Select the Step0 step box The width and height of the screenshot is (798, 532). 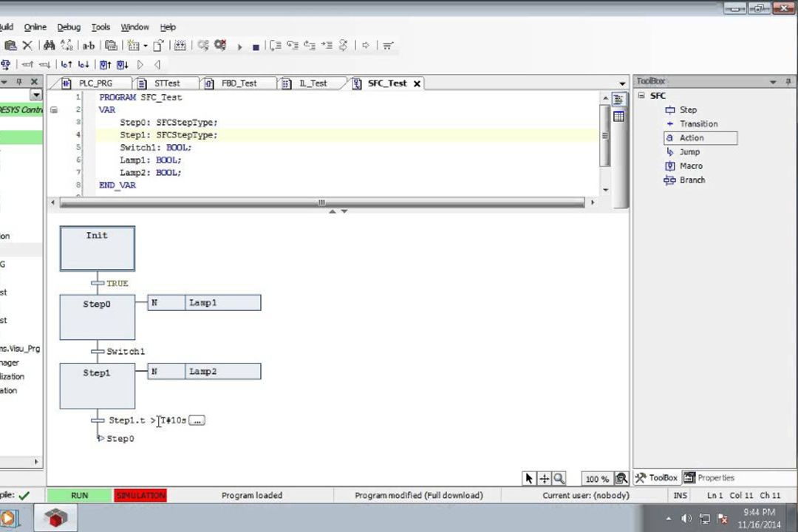pyautogui.click(x=98, y=317)
